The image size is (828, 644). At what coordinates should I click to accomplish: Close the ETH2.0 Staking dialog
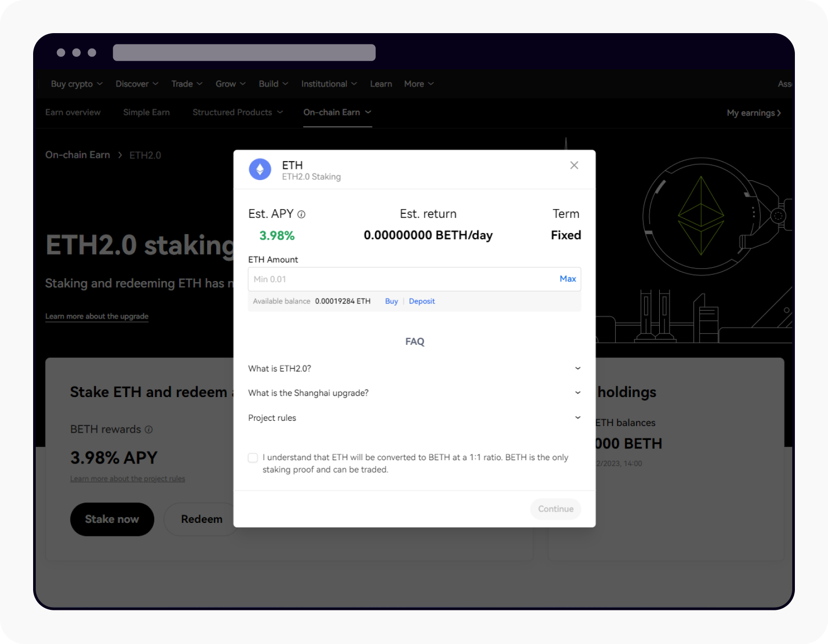point(574,165)
